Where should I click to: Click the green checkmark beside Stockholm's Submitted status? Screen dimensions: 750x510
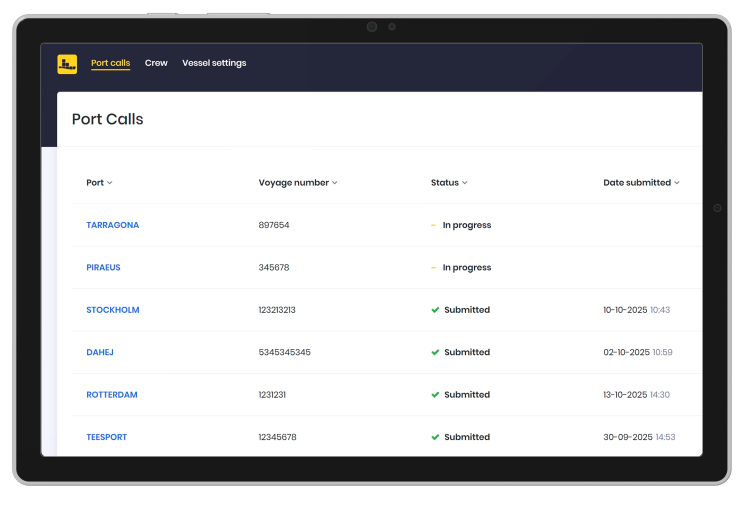(435, 310)
